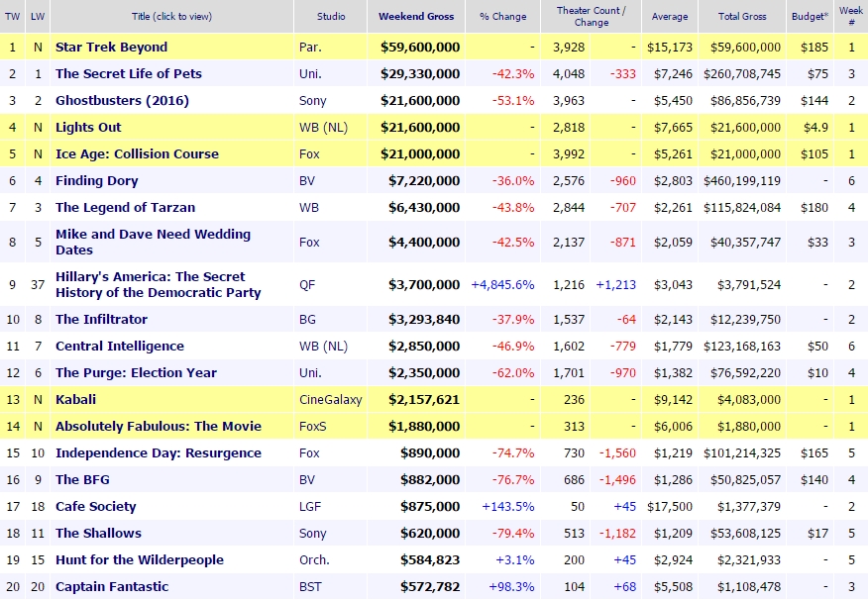Open Independence Day: Resurgence link

159,452
